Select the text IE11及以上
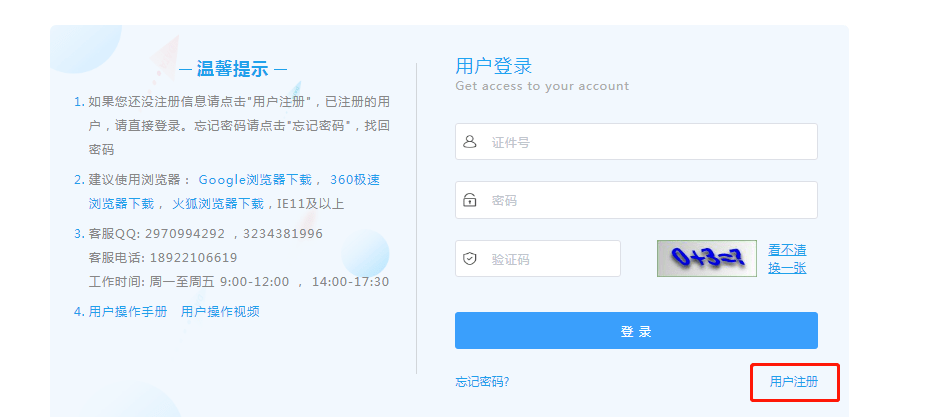The height and width of the screenshot is (417, 935). (x=311, y=204)
